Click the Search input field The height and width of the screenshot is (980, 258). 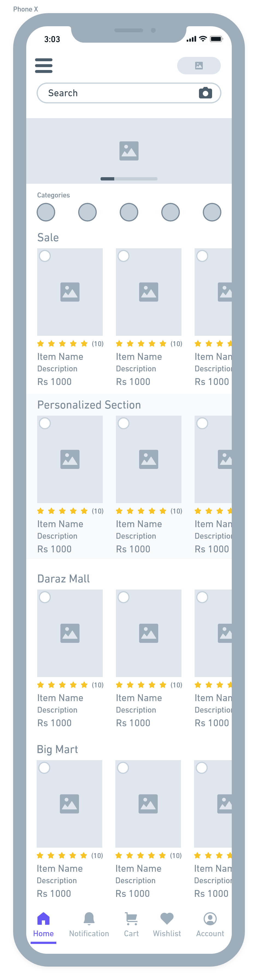click(118, 93)
